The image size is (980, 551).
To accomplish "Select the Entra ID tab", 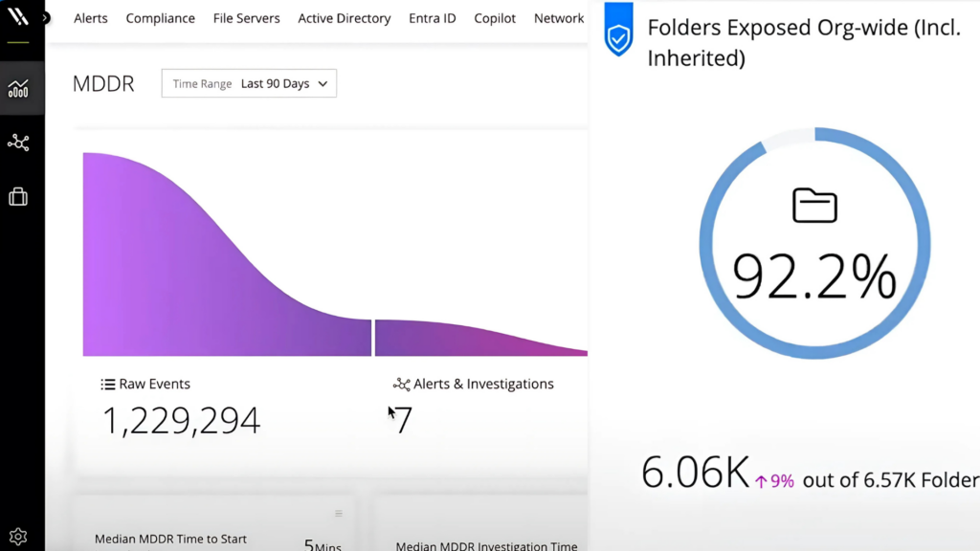I will click(433, 18).
